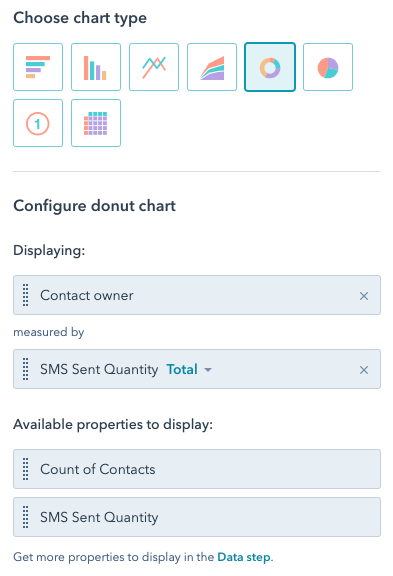
Task: Grab the Contact owner drag handle
Action: click(25, 295)
